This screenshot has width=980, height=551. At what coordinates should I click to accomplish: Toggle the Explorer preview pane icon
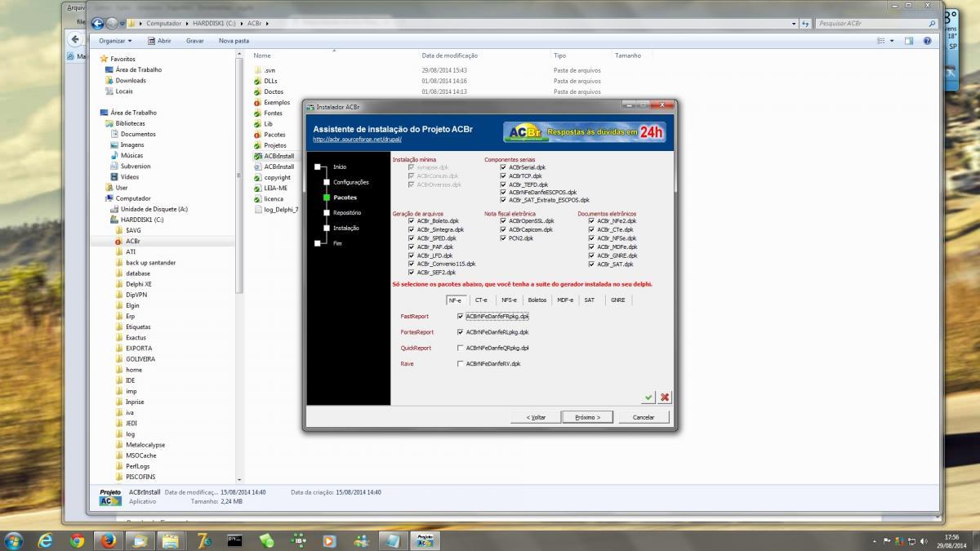(x=908, y=40)
